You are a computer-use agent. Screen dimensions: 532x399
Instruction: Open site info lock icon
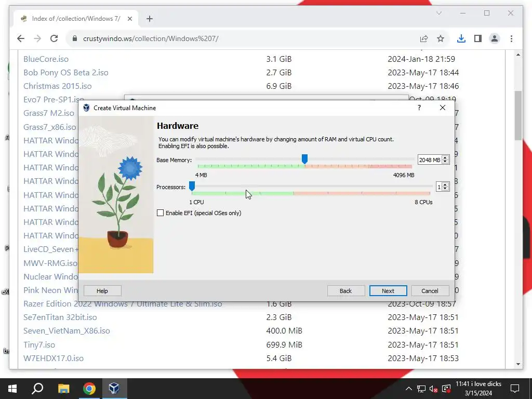pos(75,38)
